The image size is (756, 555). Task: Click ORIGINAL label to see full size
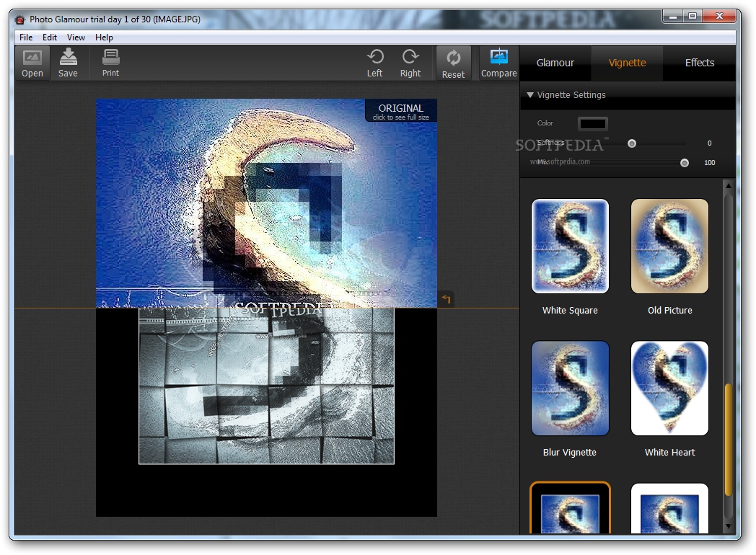tap(400, 111)
